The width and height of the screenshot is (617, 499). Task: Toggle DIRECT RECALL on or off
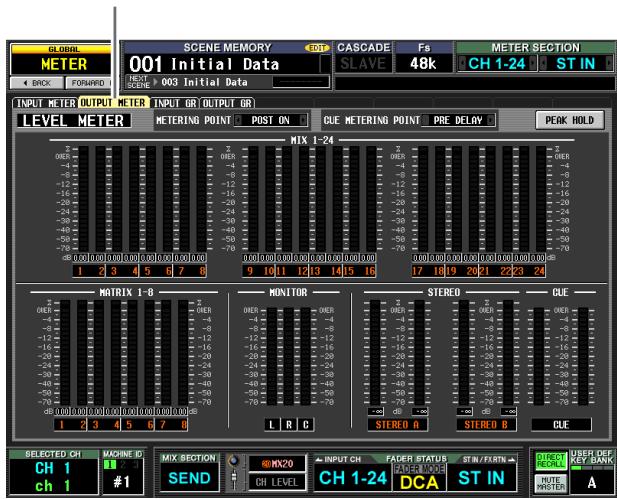pyautogui.click(x=550, y=461)
